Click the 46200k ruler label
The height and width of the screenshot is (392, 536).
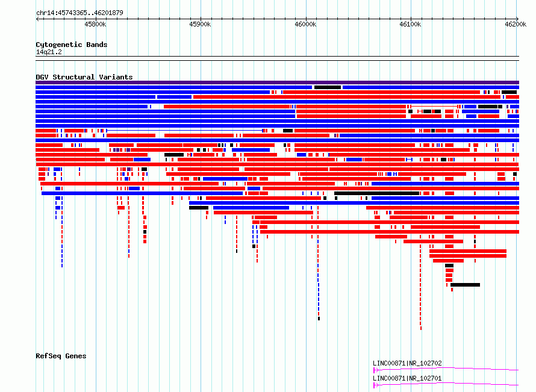[515, 24]
